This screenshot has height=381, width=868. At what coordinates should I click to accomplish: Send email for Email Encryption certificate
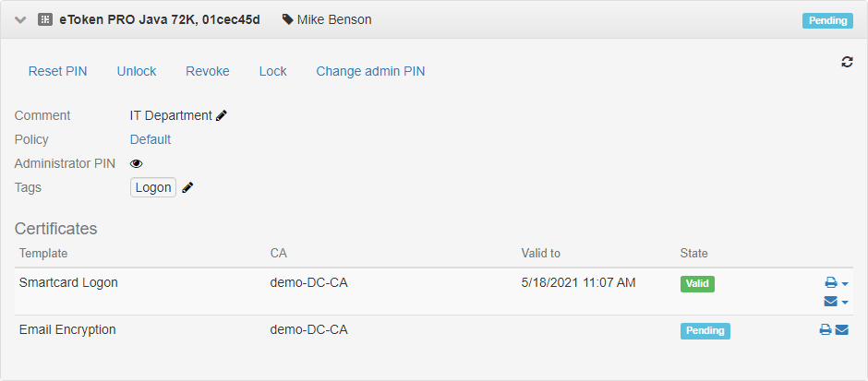tap(842, 329)
